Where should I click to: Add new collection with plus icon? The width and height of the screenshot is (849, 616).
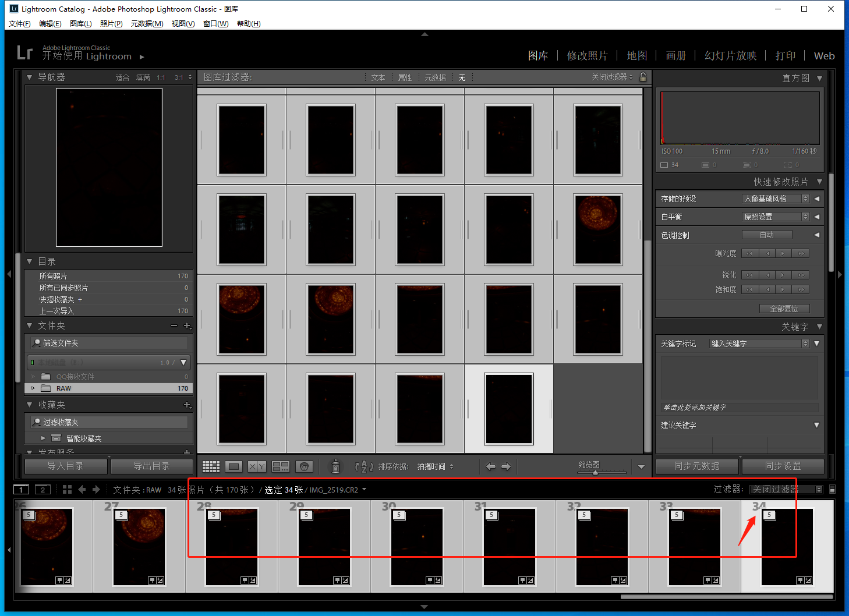coord(187,405)
